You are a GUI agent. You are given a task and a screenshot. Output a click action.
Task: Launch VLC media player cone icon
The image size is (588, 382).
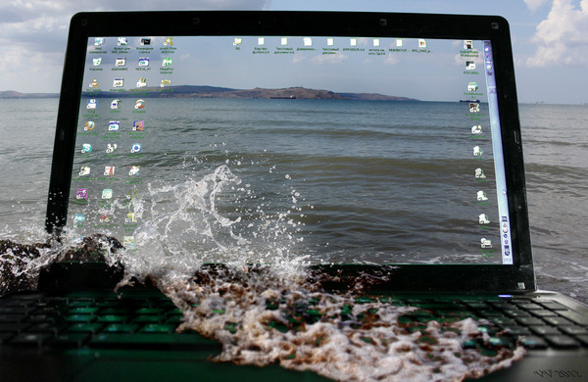(94, 83)
